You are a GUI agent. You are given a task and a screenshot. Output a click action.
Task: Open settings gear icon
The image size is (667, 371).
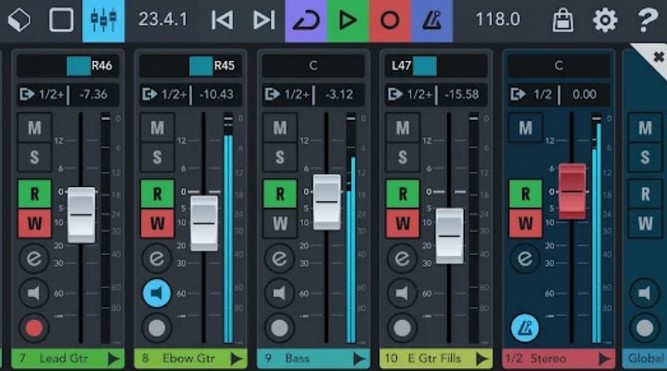pos(605,20)
